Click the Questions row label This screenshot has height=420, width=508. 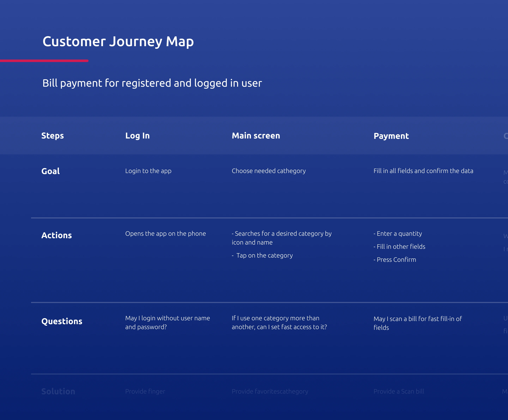click(x=62, y=321)
